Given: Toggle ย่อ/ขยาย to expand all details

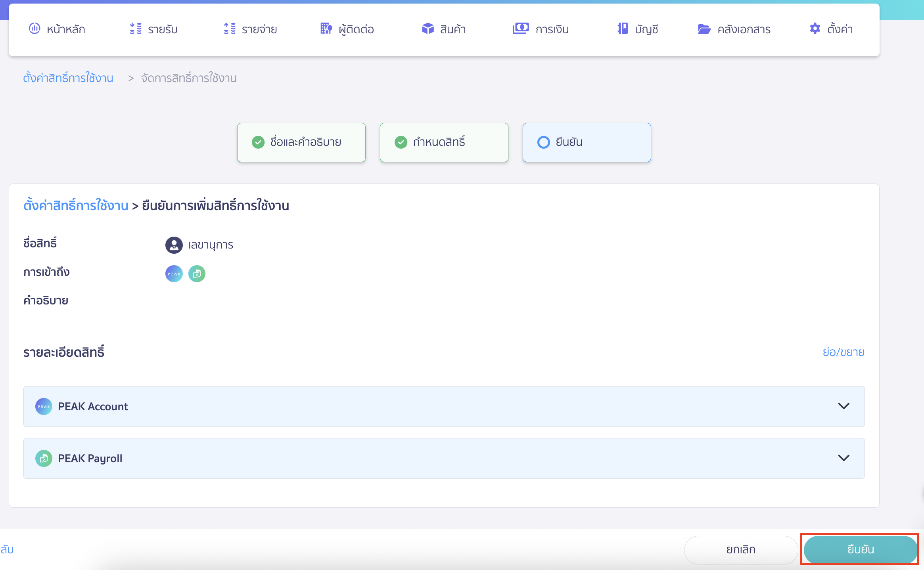Looking at the screenshot, I should (x=844, y=352).
